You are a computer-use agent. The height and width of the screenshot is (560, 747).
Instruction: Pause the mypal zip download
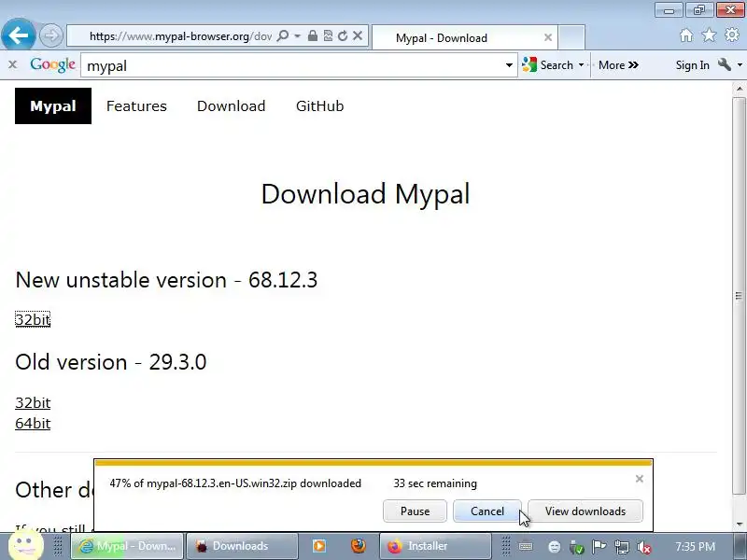[x=415, y=511]
